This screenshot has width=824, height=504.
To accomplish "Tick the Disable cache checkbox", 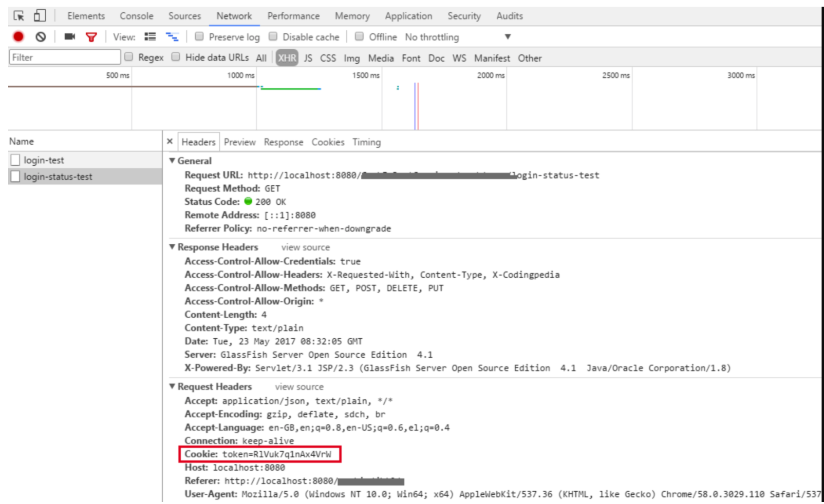I will [273, 36].
